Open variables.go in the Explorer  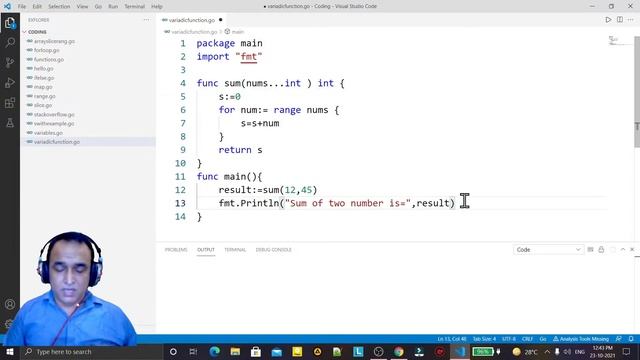(x=48, y=133)
